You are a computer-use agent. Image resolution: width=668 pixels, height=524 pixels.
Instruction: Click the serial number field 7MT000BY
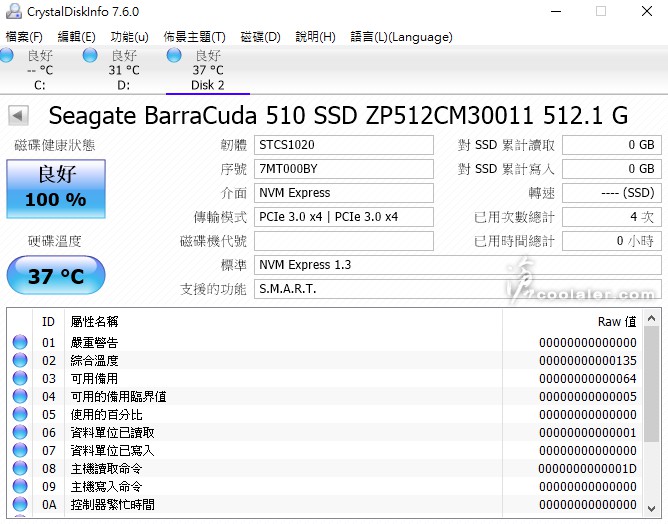pyautogui.click(x=344, y=169)
